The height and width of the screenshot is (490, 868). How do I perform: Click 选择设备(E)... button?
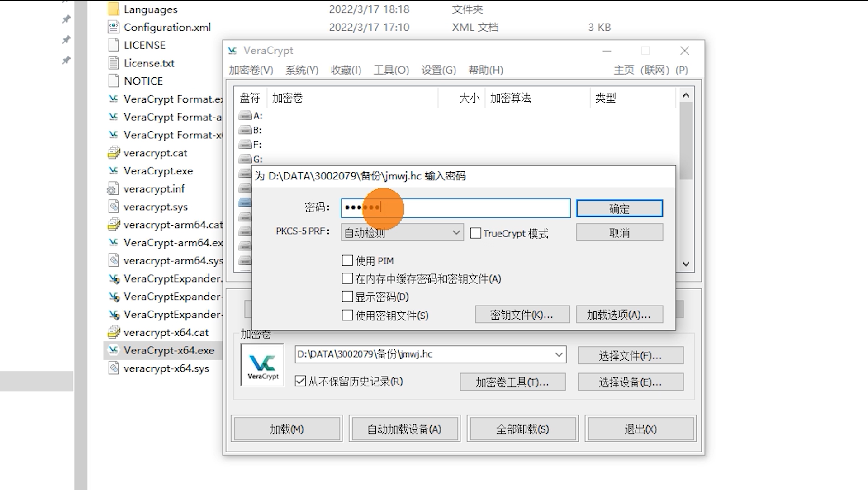[x=631, y=382]
